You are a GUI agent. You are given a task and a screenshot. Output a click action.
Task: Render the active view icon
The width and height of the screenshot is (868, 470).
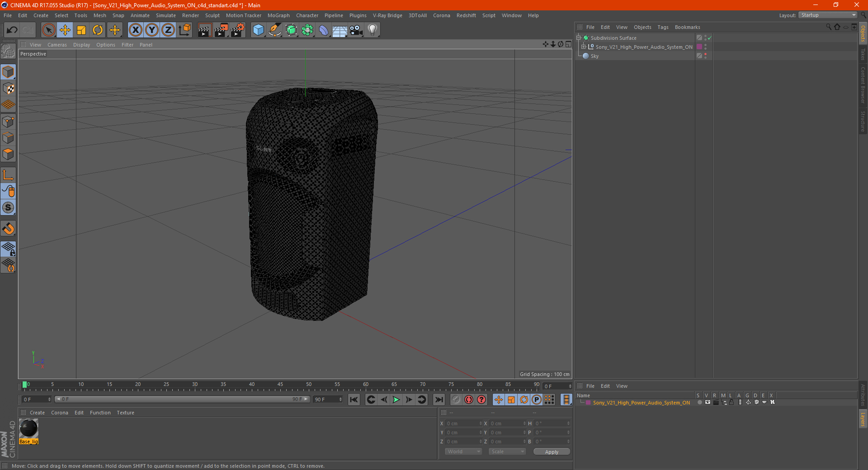pyautogui.click(x=204, y=30)
